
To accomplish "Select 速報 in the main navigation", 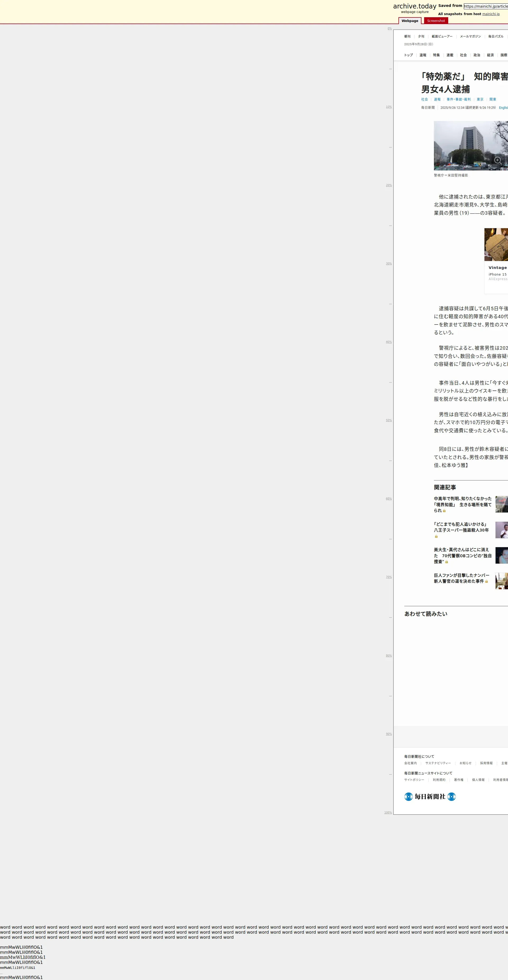I will [x=423, y=55].
